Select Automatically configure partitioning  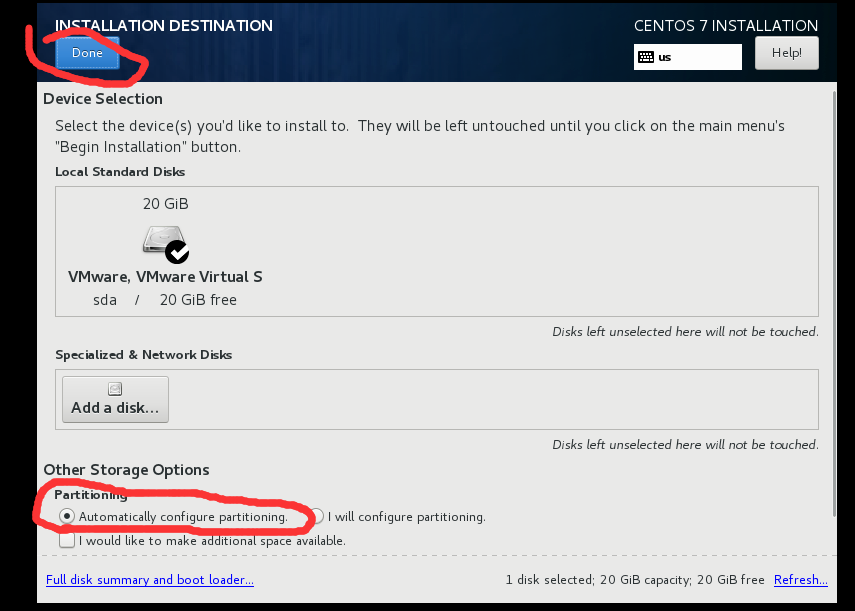66,516
